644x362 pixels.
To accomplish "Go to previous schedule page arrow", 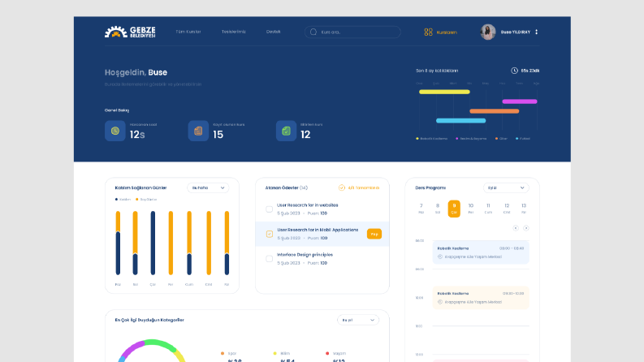I will pyautogui.click(x=516, y=228).
